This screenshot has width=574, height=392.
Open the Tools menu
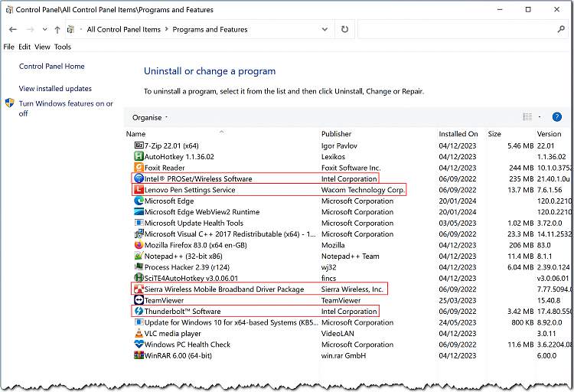tap(63, 47)
